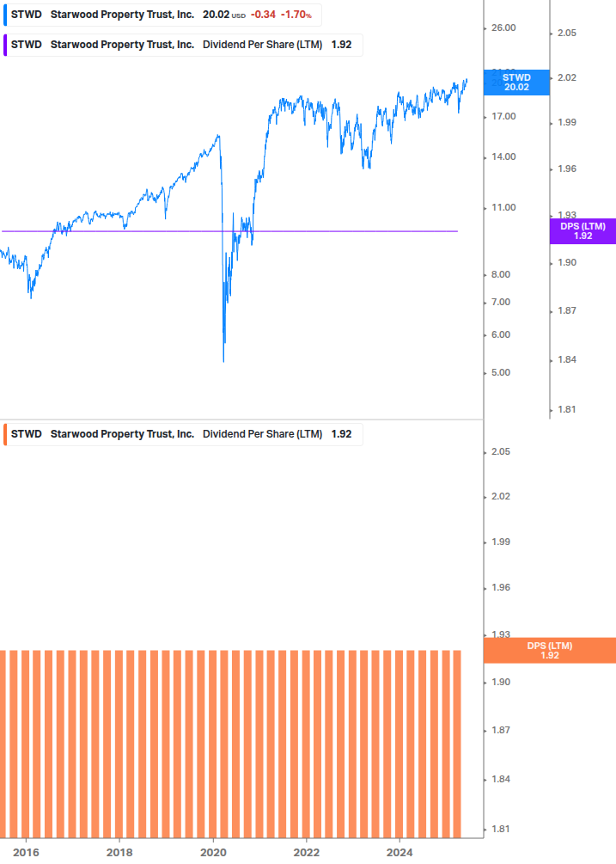The height and width of the screenshot is (864, 616).
Task: Click the 2024 label on the time axis
Action: coord(399,853)
